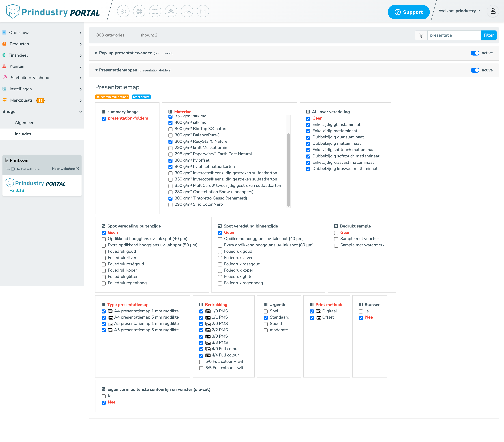Click the select minimal options button
This screenshot has width=504, height=442.
coord(112,97)
